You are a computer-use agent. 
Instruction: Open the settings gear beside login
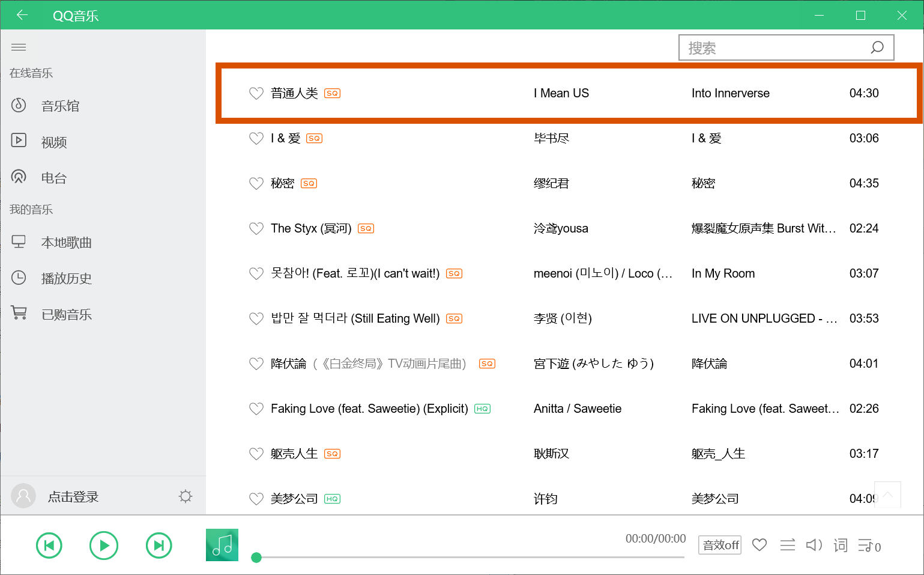[x=186, y=496]
